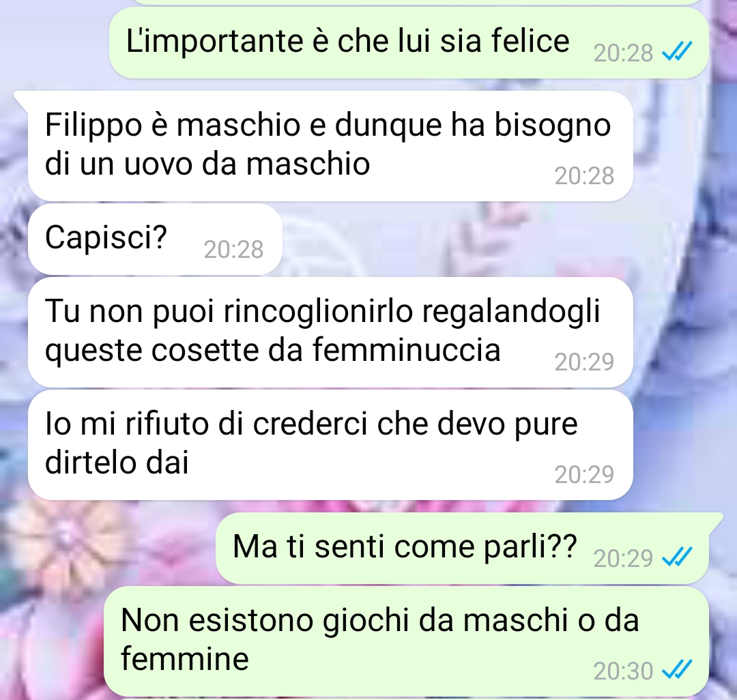Click the 20:29 timestamp on the "cosette da femminuccia" message

point(584,362)
